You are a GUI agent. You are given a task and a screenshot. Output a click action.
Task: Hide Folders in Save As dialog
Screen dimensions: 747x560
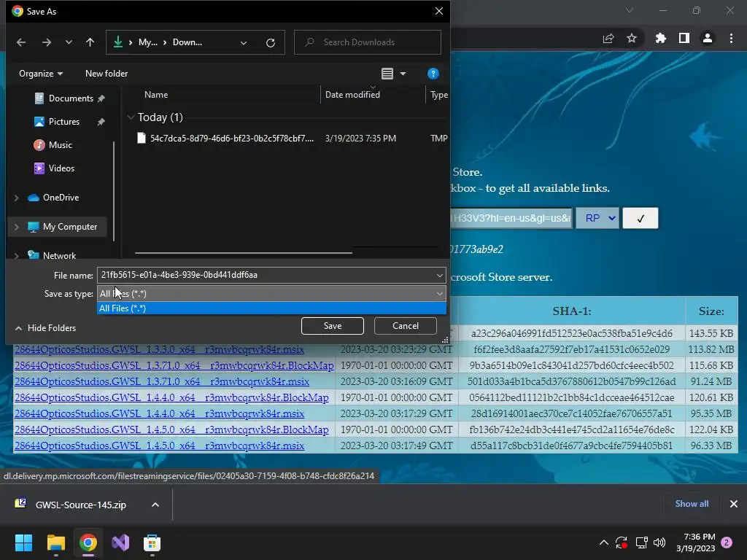coord(45,327)
